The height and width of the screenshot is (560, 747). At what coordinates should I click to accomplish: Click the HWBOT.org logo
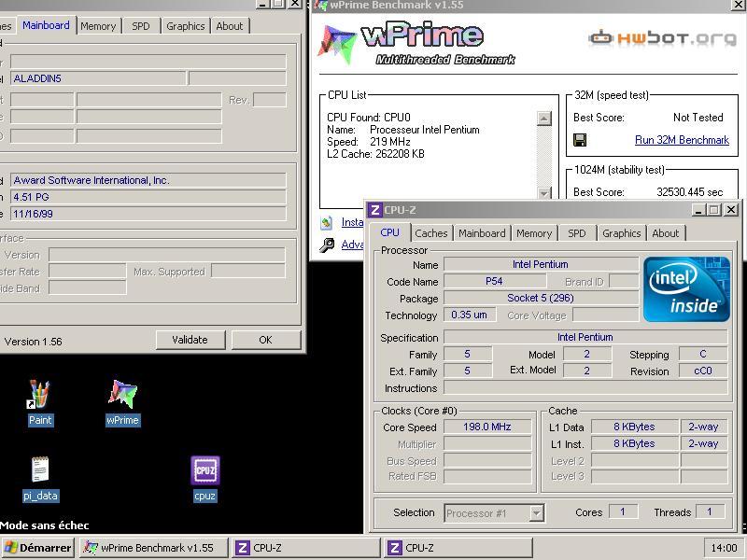pyautogui.click(x=663, y=37)
